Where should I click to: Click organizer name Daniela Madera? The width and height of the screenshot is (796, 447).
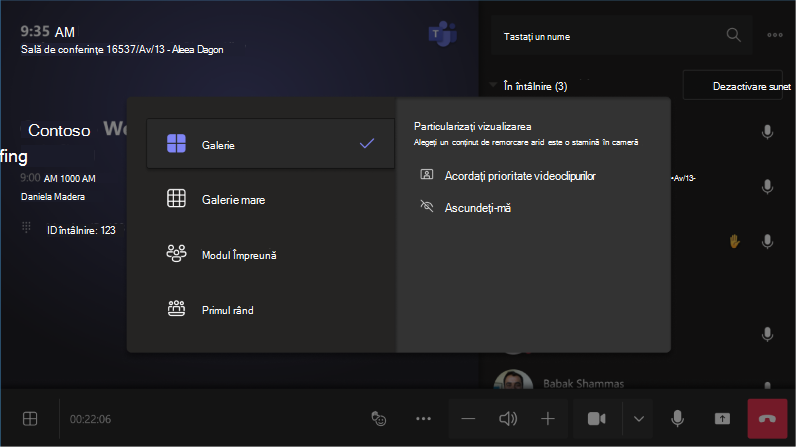pyautogui.click(x=53, y=197)
